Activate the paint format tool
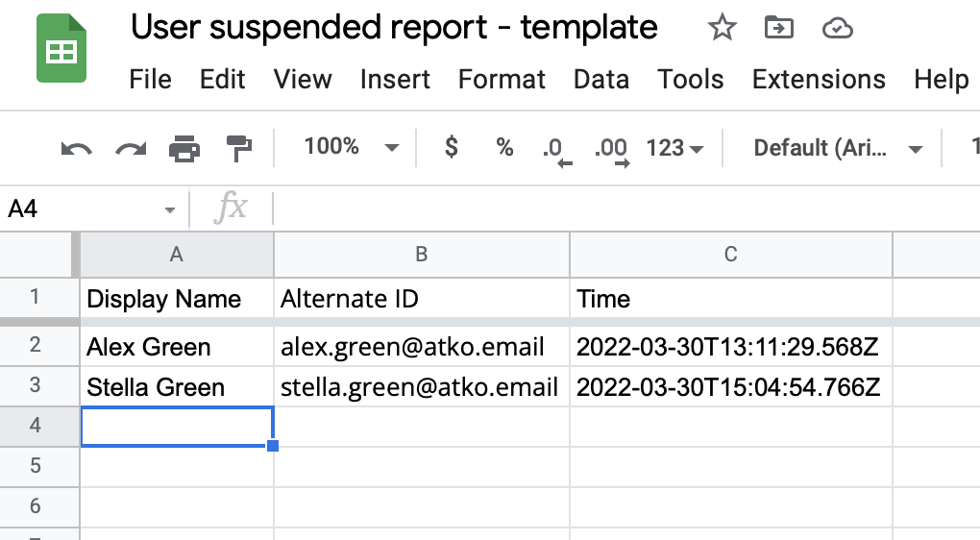Image resolution: width=980 pixels, height=540 pixels. point(237,148)
